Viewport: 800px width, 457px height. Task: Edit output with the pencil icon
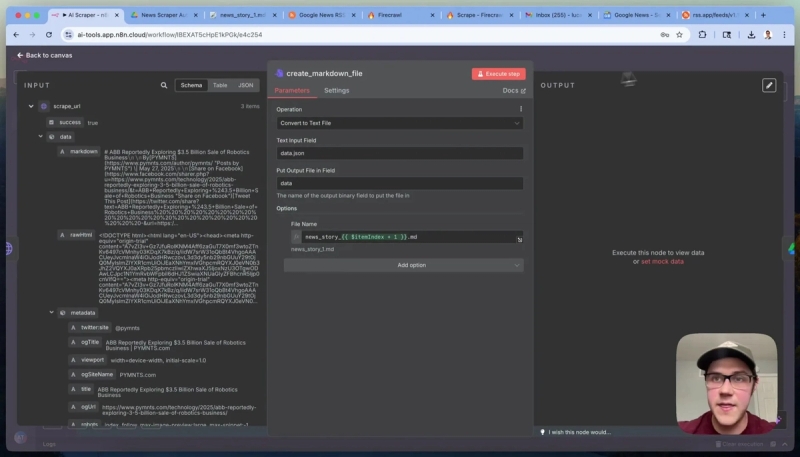pos(769,85)
